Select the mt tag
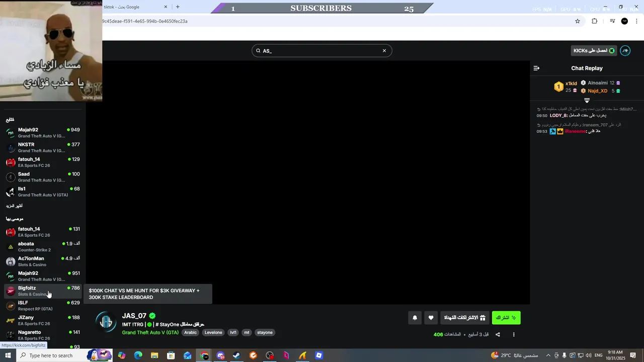Screen dimensions: 644x362 (247, 332)
